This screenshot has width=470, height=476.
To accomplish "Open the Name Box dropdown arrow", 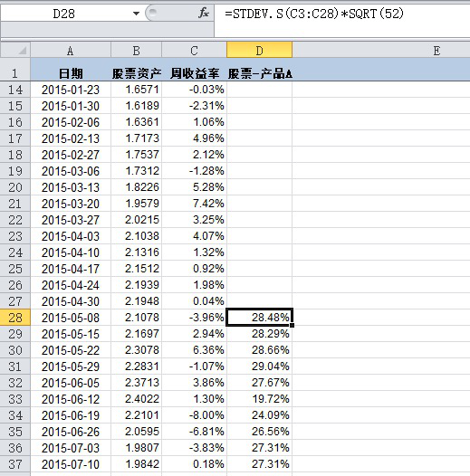I will click(x=136, y=14).
